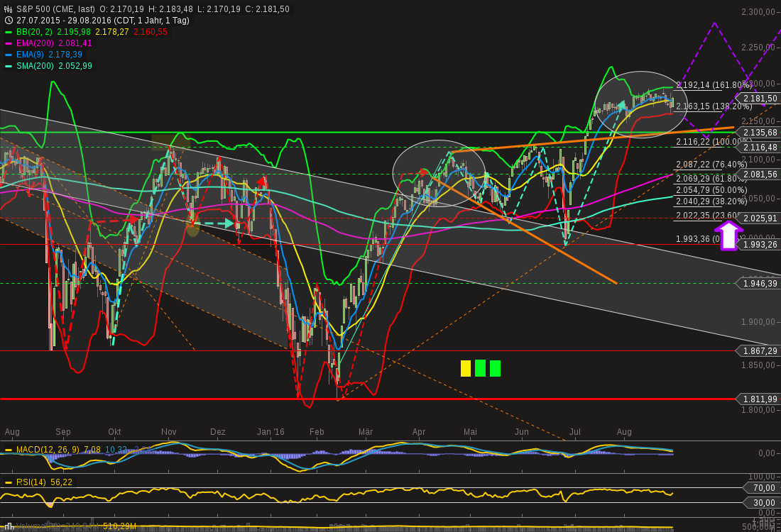Click the EMA(9) value 2.178,39
The image size is (781, 532).
pos(65,55)
